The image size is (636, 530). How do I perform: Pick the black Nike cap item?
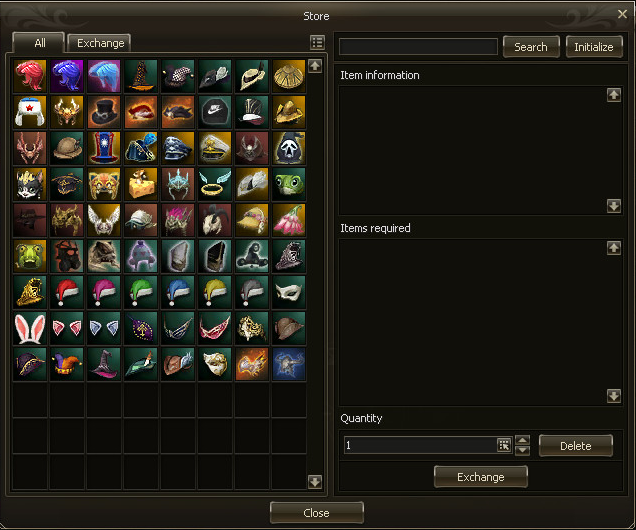pos(215,112)
